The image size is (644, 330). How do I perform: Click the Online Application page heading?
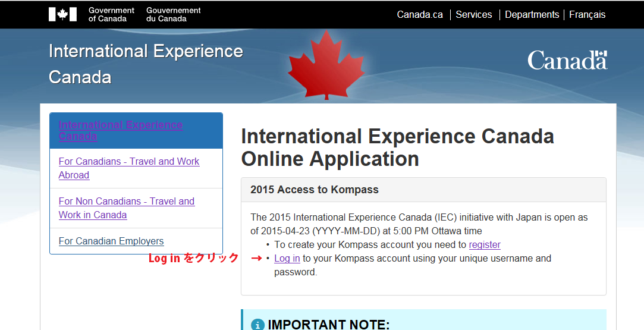tap(398, 147)
